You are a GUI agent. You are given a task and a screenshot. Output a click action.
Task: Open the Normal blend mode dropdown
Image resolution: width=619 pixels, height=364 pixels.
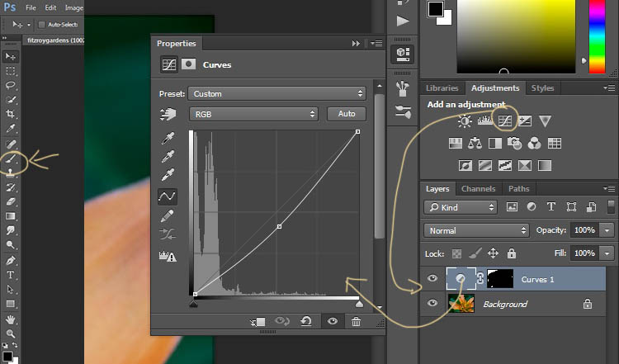coord(476,230)
